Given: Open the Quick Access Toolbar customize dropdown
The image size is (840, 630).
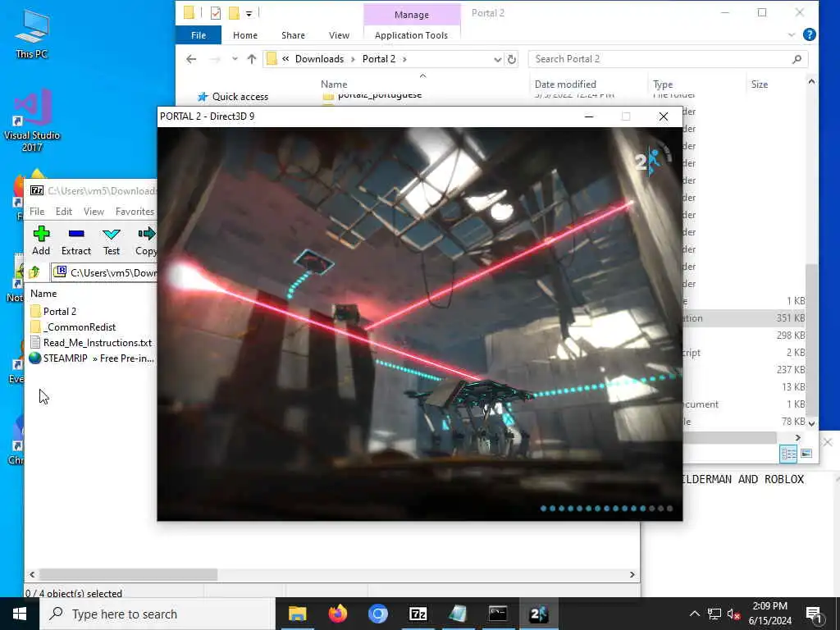Looking at the screenshot, I should click(249, 13).
